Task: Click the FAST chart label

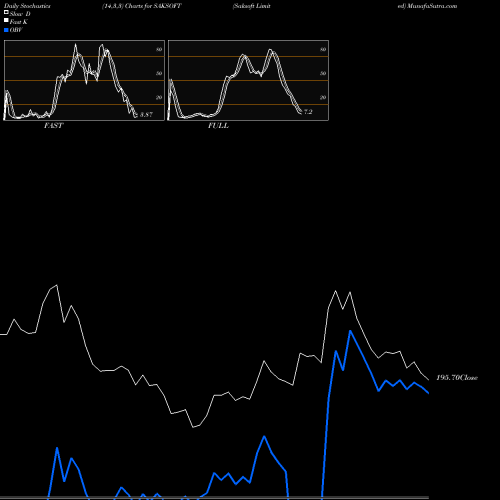Action: pos(53,126)
